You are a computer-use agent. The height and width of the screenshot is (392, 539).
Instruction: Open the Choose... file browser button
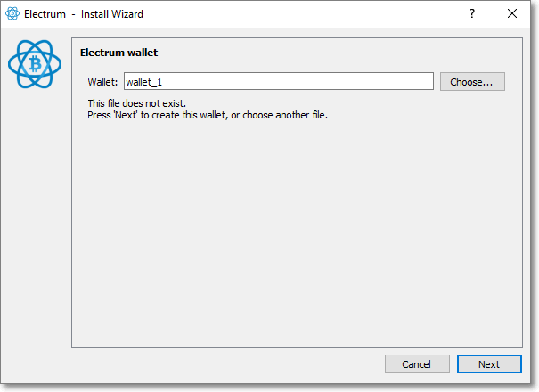click(472, 81)
